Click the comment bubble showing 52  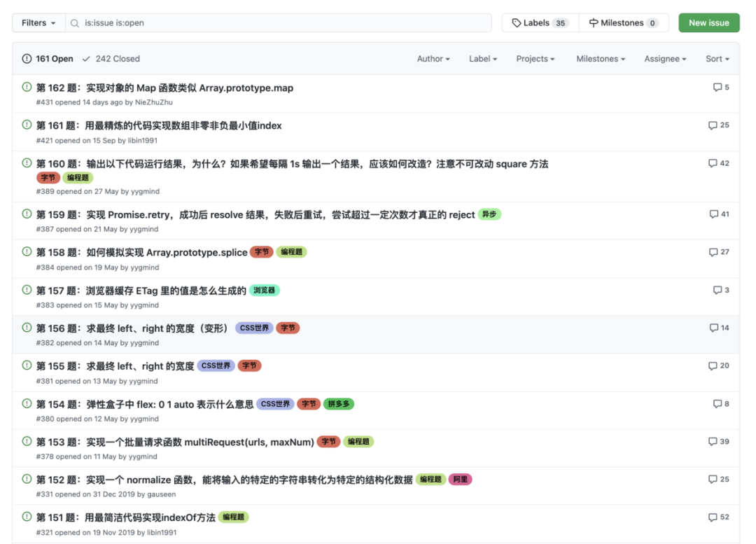[x=713, y=517]
